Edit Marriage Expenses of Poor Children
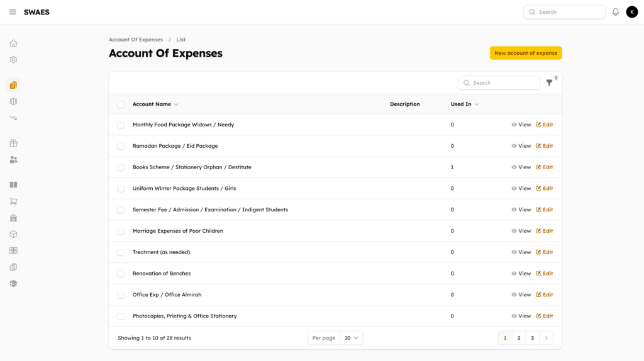The width and height of the screenshot is (644, 361). pyautogui.click(x=545, y=231)
